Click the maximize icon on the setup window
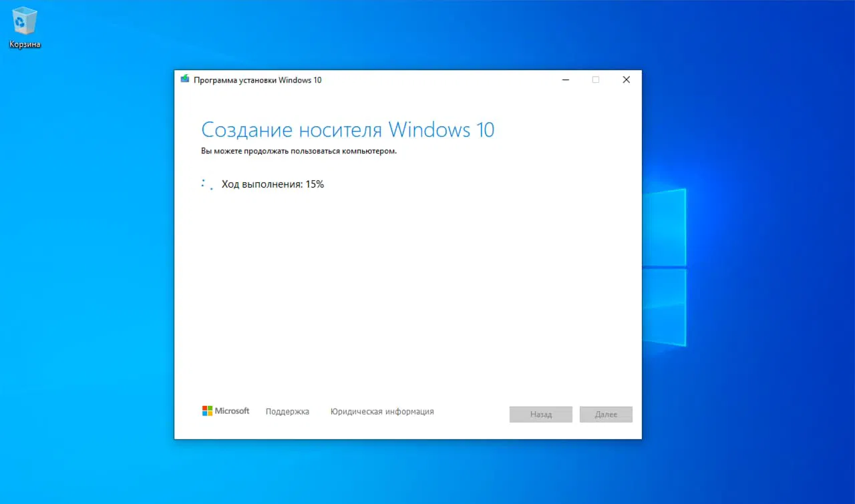This screenshot has height=504, width=855. 595,79
